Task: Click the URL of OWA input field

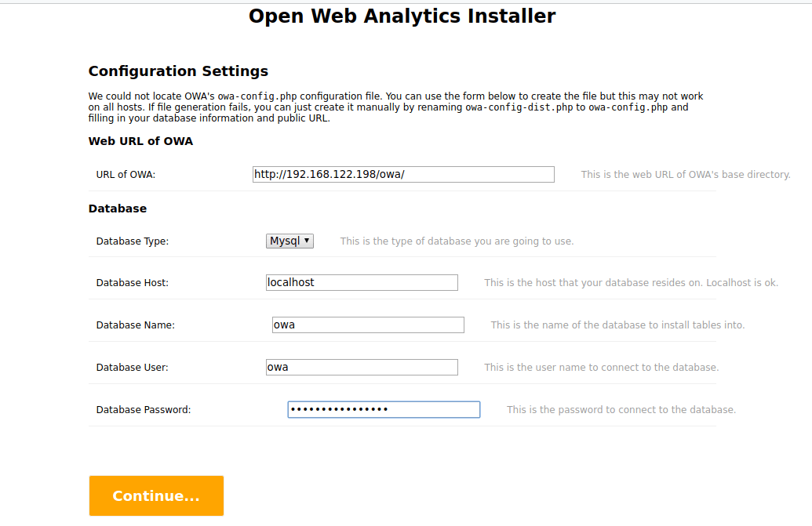Action: pos(403,174)
